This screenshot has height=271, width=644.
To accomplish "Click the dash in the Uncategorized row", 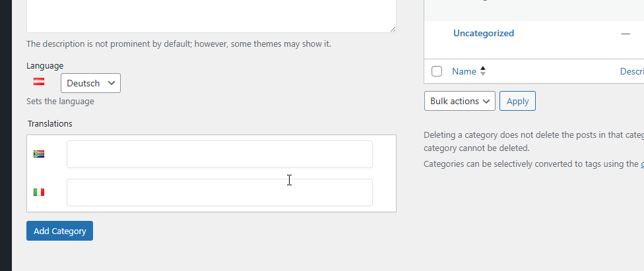I will [x=626, y=34].
